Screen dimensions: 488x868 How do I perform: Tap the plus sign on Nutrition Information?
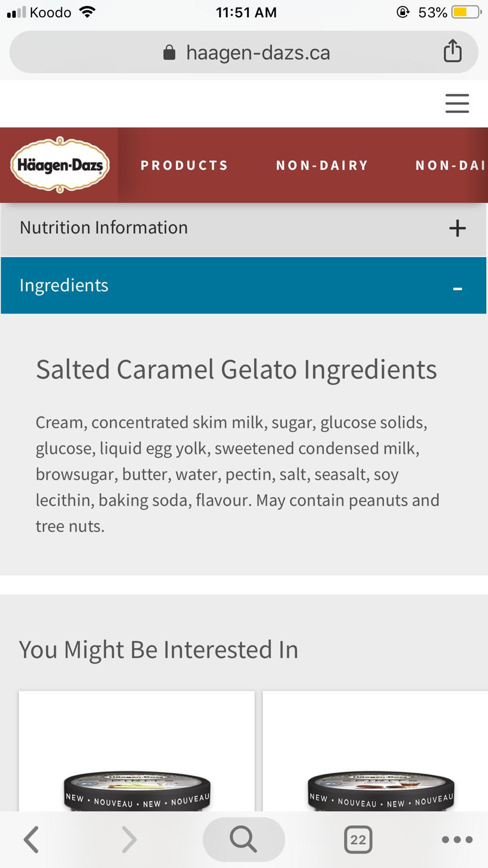[x=457, y=228]
